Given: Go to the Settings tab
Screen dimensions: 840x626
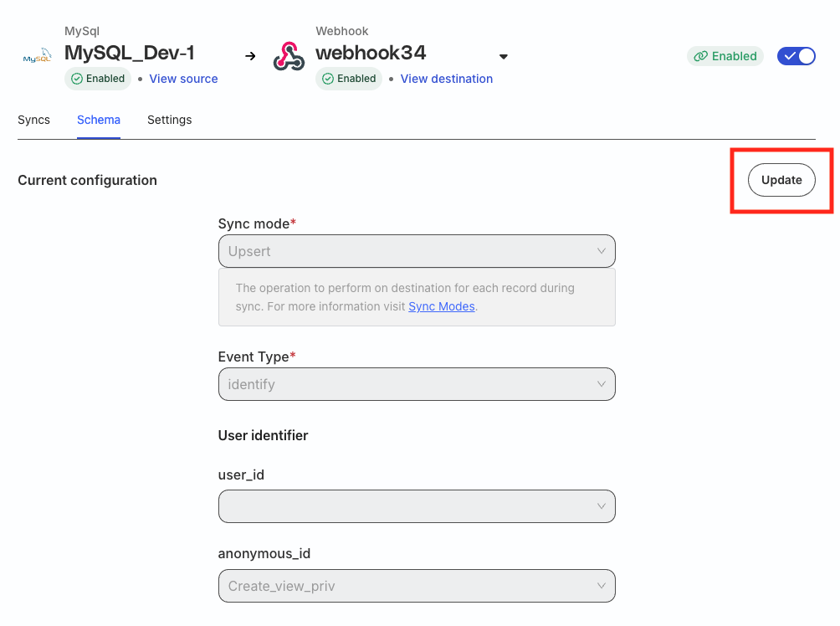Looking at the screenshot, I should (169, 120).
